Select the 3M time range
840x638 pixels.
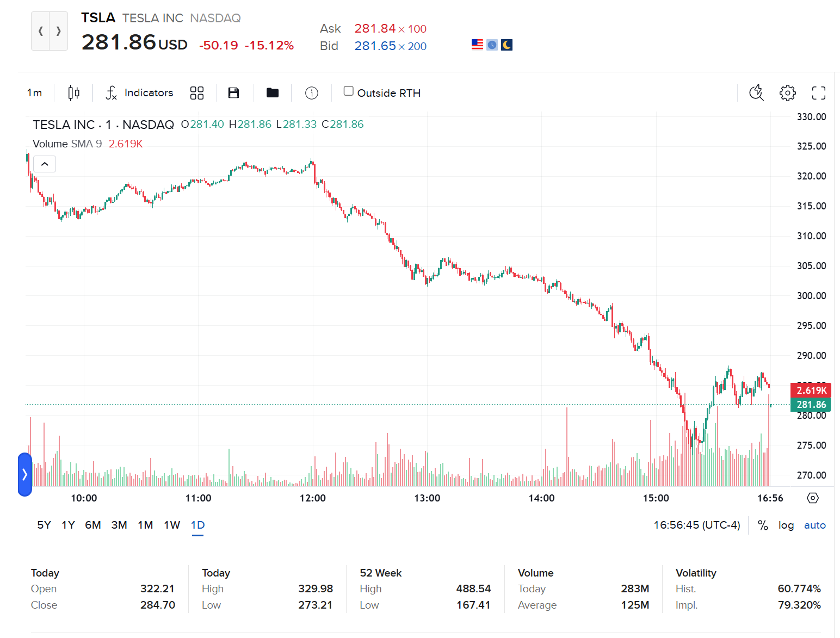point(119,525)
